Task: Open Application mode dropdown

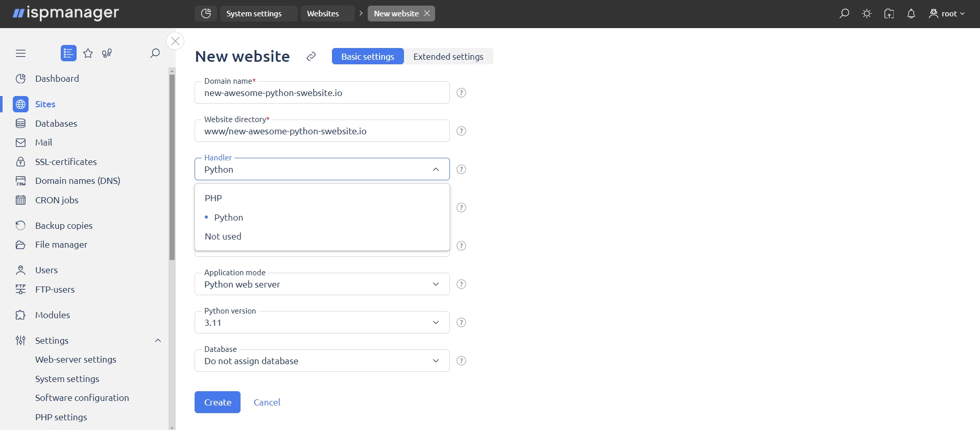Action: (322, 284)
